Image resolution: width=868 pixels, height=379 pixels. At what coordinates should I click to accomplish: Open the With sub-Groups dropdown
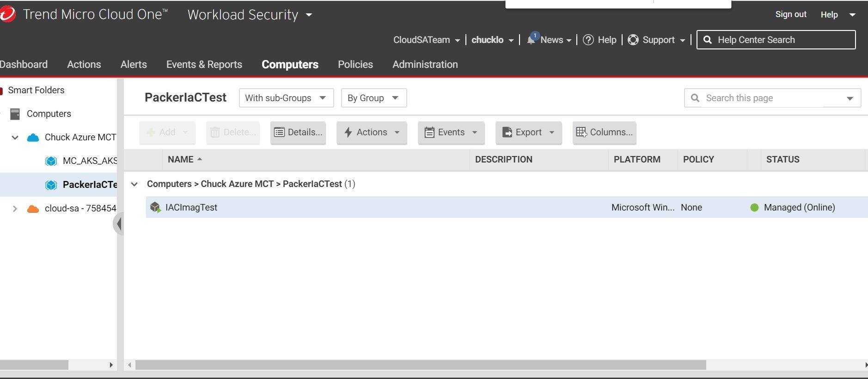tap(286, 98)
